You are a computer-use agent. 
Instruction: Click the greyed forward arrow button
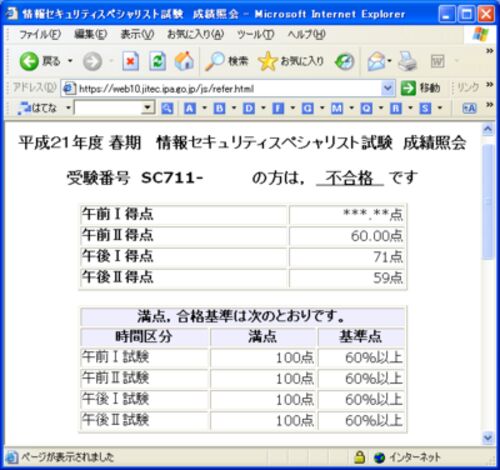pos(92,61)
